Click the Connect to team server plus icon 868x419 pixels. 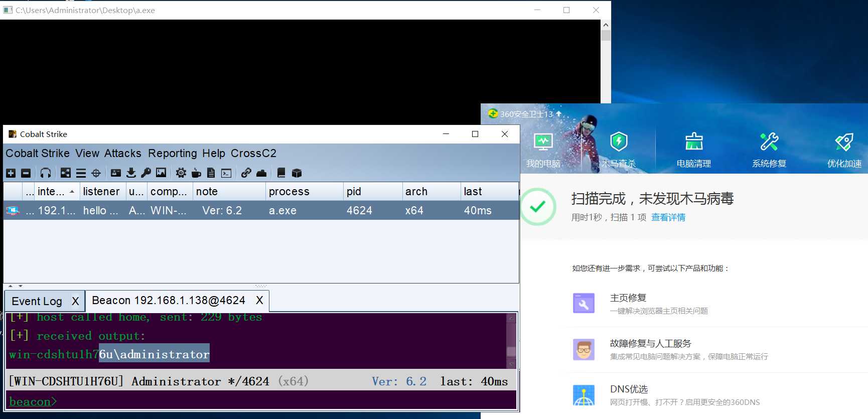(11, 173)
